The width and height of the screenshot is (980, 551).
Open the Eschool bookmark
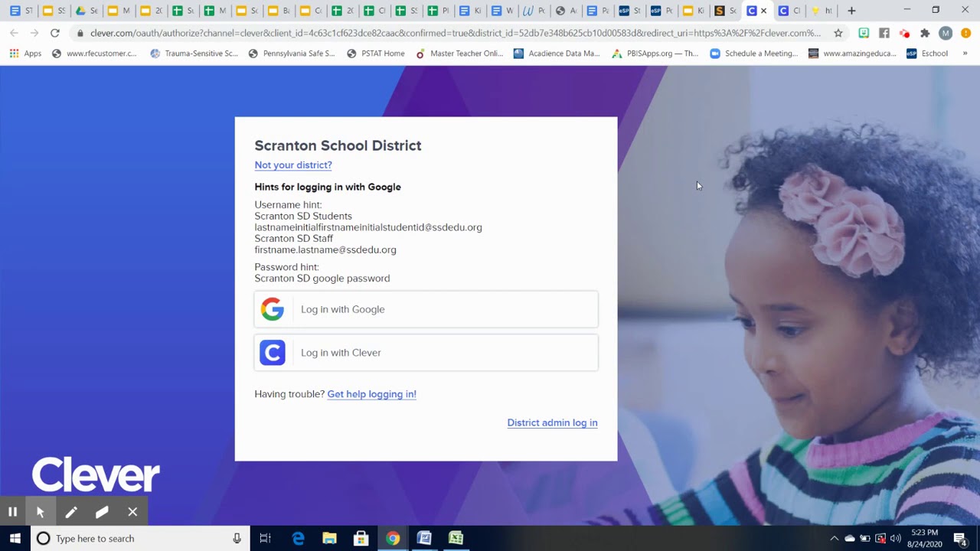point(927,54)
